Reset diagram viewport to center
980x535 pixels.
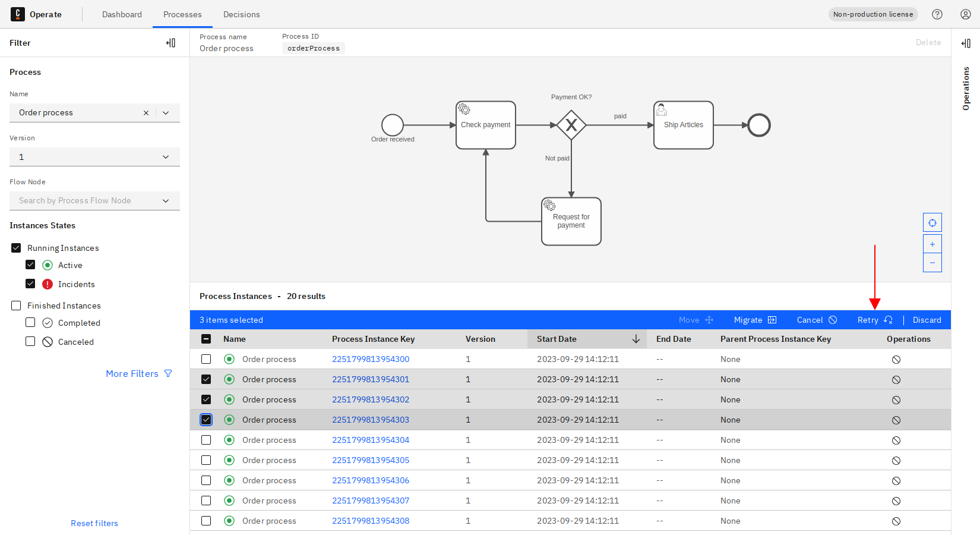coord(932,223)
